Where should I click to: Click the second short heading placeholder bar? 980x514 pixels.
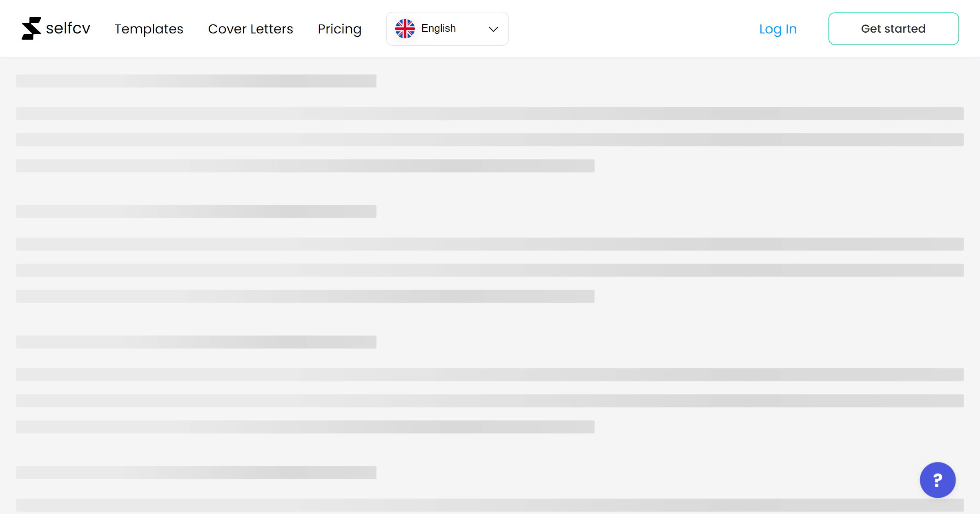196,211
